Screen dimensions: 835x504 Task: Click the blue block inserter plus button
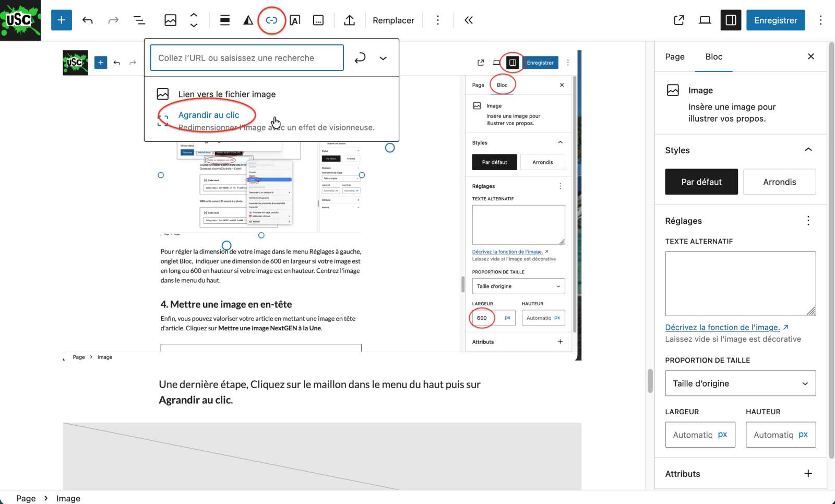(x=62, y=20)
